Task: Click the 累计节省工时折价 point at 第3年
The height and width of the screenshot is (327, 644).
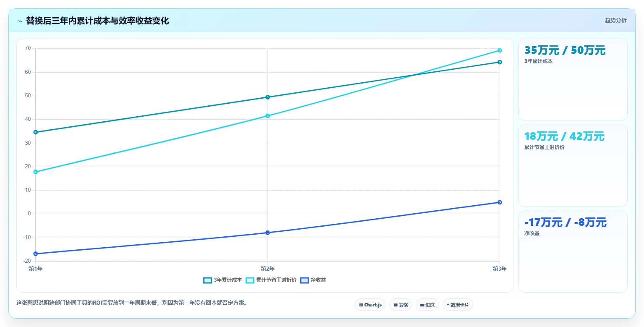Action: (x=500, y=50)
